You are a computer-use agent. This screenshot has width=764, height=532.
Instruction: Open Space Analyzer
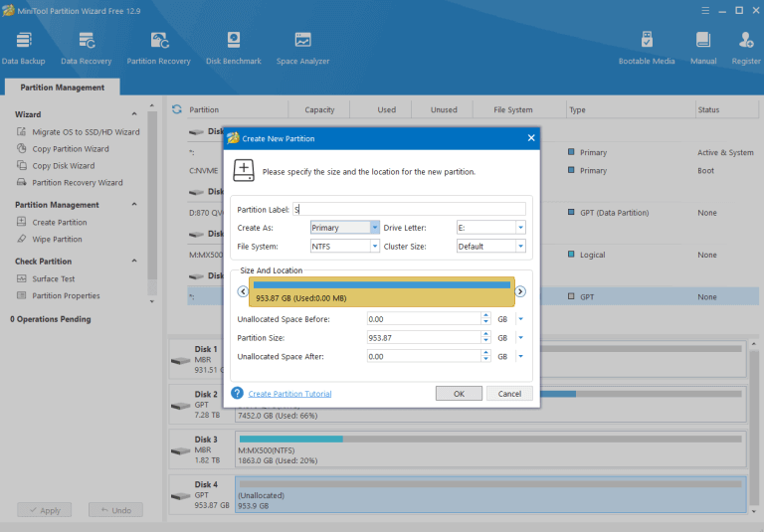click(302, 49)
